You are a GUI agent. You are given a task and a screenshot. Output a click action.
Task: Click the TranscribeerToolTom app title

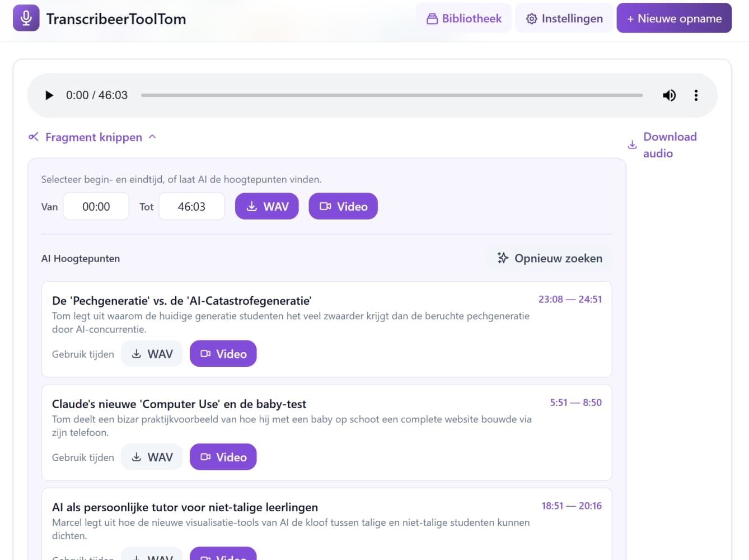116,19
